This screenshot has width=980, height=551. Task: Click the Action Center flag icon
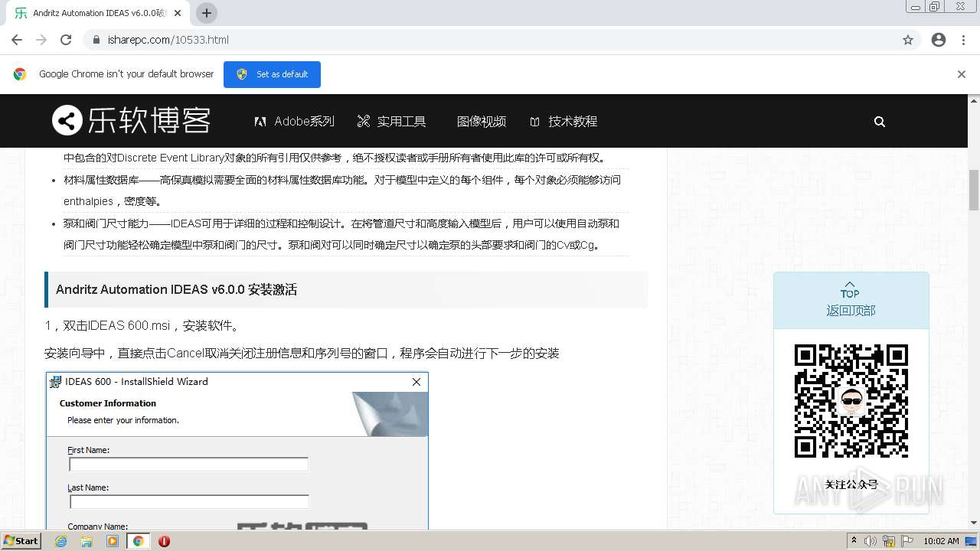pyautogui.click(x=907, y=541)
